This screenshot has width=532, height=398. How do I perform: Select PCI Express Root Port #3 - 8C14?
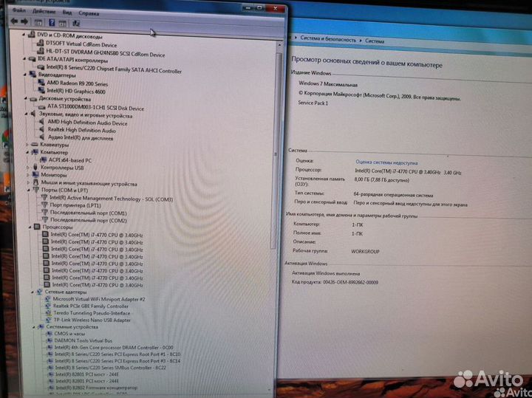(x=117, y=361)
